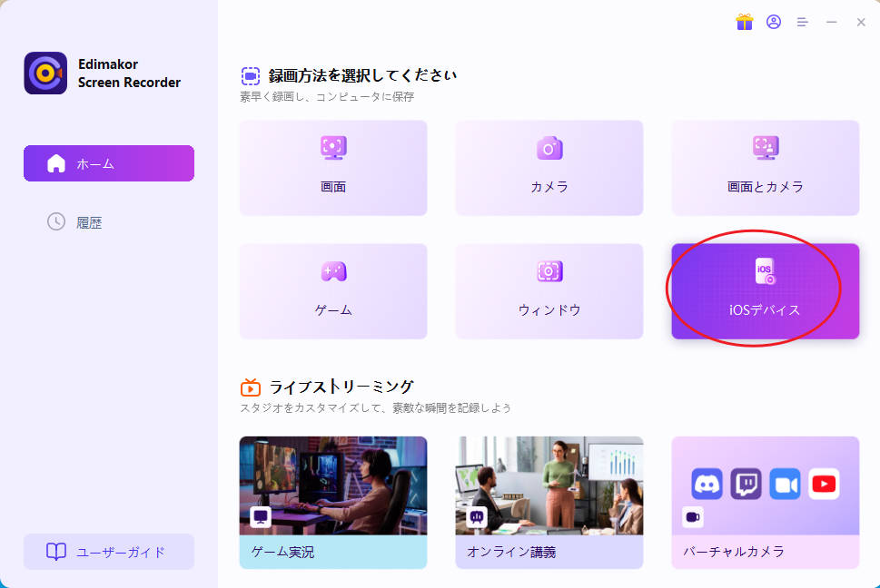Viewport: 880px width, 588px height.
Task: Select the circled iOSデバイス recording mode
Action: pos(765,290)
